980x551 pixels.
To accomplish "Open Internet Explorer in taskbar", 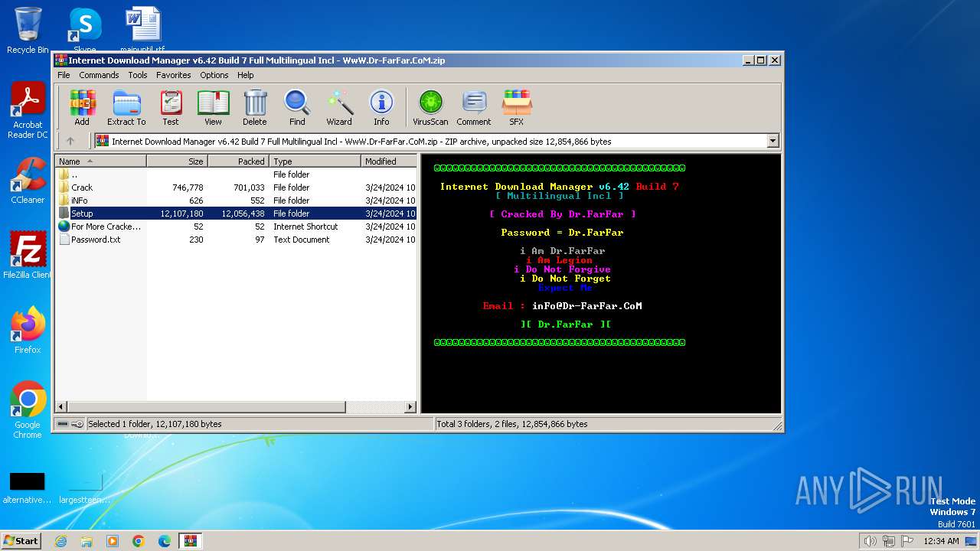I will [60, 541].
